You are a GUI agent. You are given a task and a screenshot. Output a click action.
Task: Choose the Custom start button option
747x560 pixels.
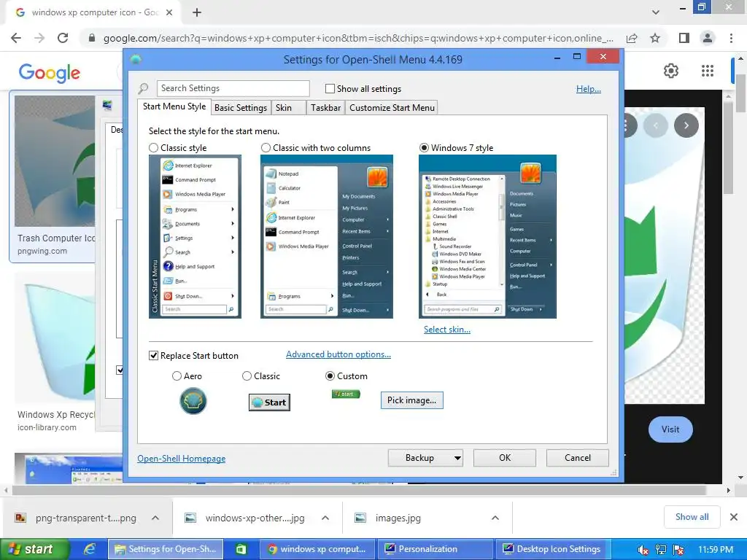pyautogui.click(x=330, y=376)
